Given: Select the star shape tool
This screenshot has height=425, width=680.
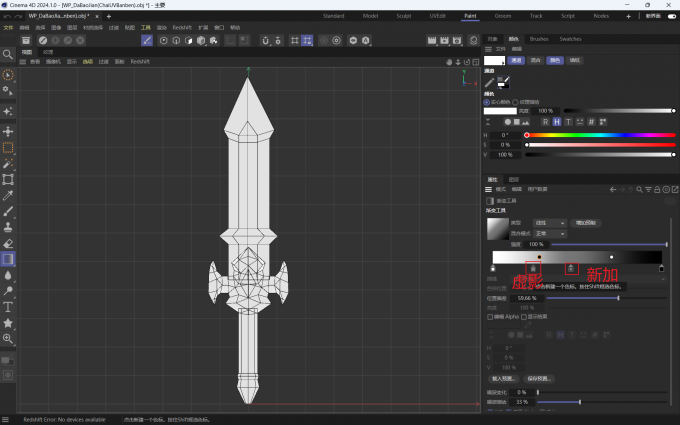Looking at the screenshot, I should [8, 323].
